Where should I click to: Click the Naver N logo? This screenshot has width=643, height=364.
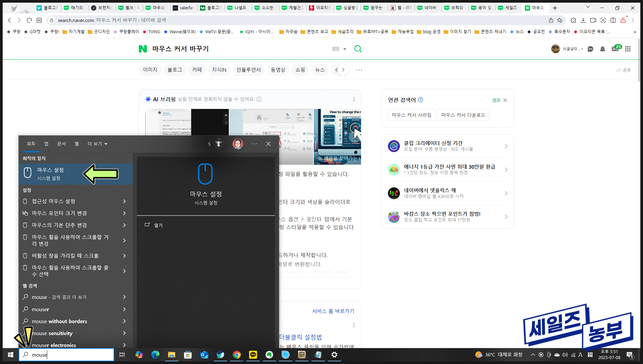coord(142,49)
